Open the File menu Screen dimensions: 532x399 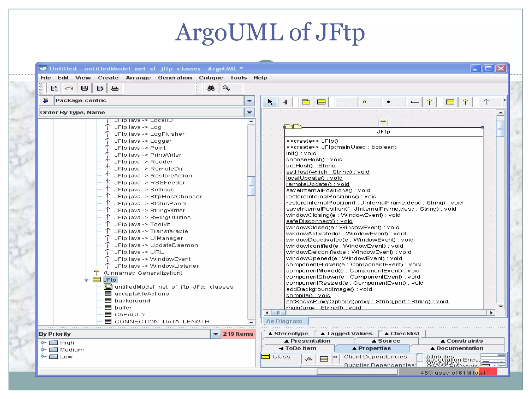[46, 78]
